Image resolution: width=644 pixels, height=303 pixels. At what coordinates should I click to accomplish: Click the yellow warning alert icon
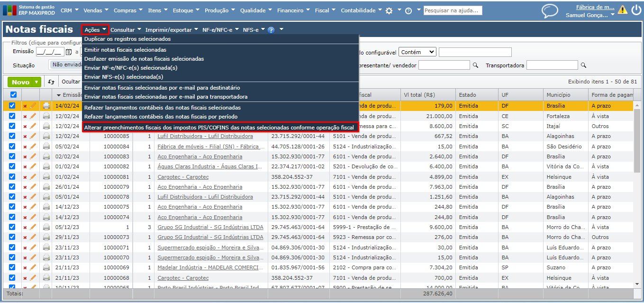point(622,10)
